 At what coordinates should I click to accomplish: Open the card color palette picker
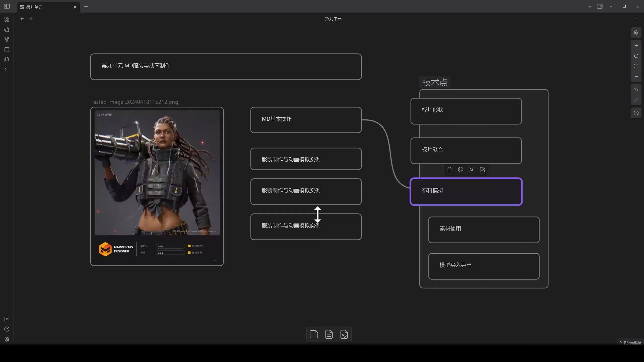point(461,170)
